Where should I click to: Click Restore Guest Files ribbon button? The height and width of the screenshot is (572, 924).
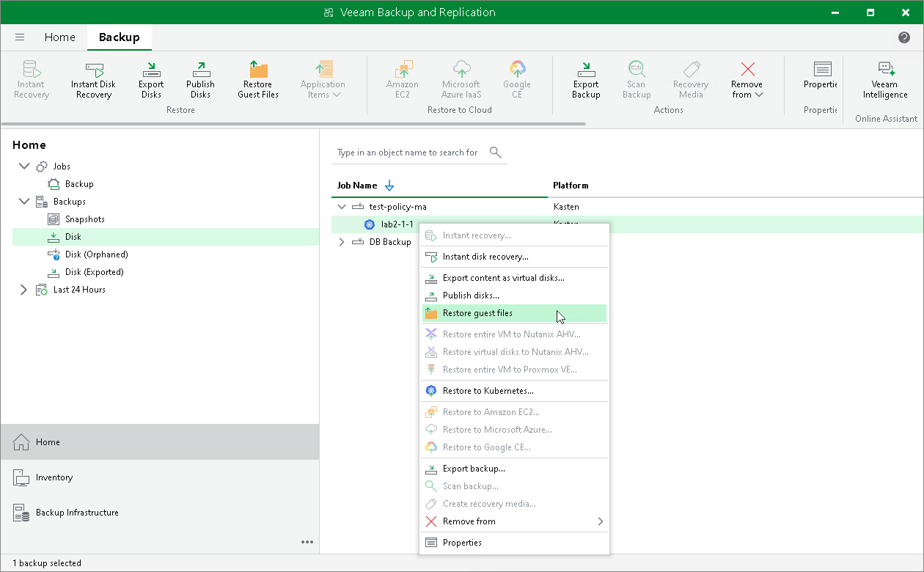pyautogui.click(x=258, y=80)
